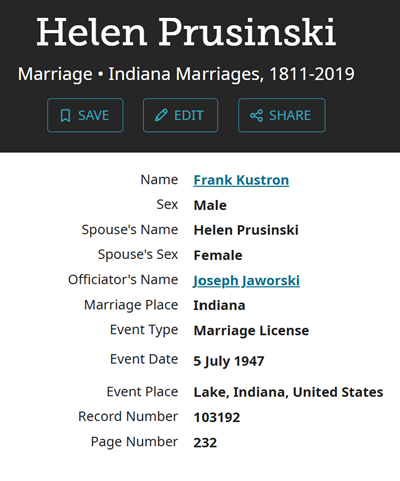
Task: Click the Officiator's Name field label
Action: 123,280
